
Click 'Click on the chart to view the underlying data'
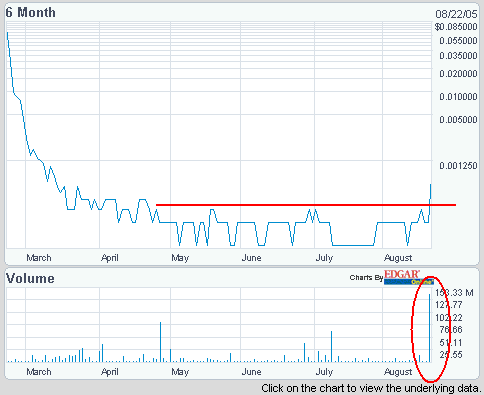click(371, 388)
